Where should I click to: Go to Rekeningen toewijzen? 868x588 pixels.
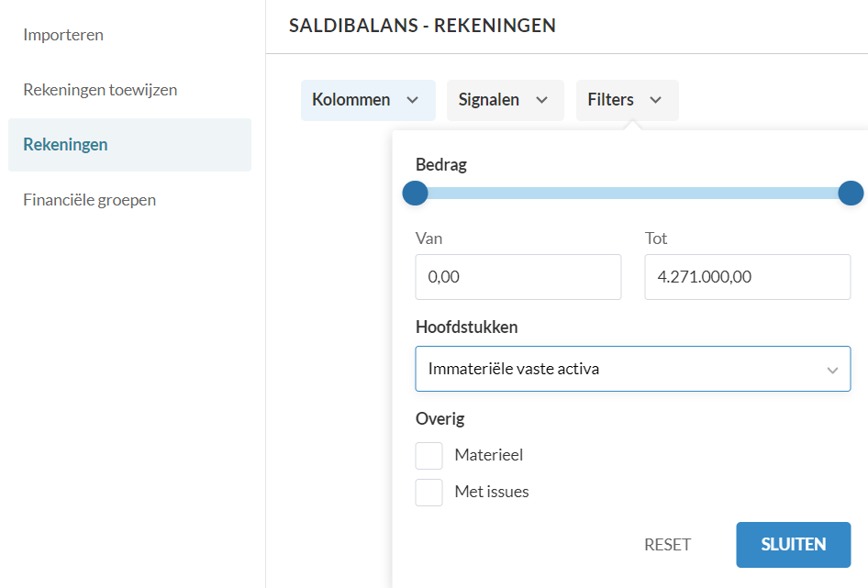pyautogui.click(x=100, y=90)
